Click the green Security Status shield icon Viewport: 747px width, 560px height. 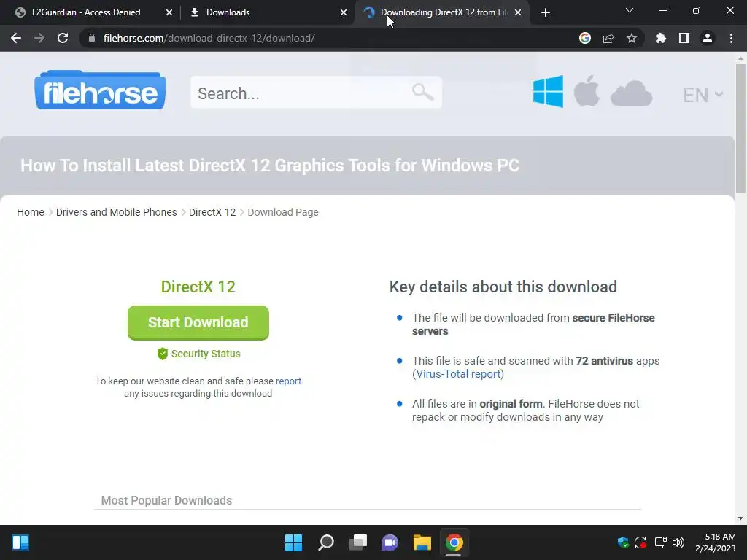[163, 354]
